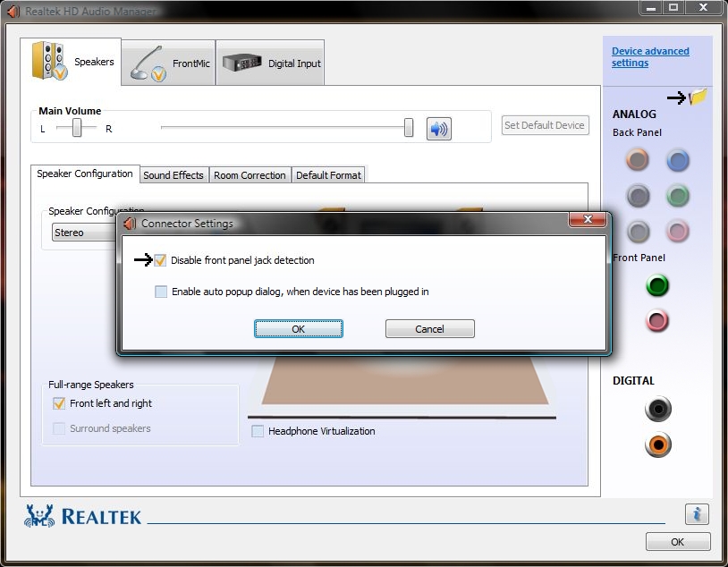This screenshot has width=728, height=567.
Task: Uncheck Front left and right full-range speakers
Action: [x=59, y=403]
